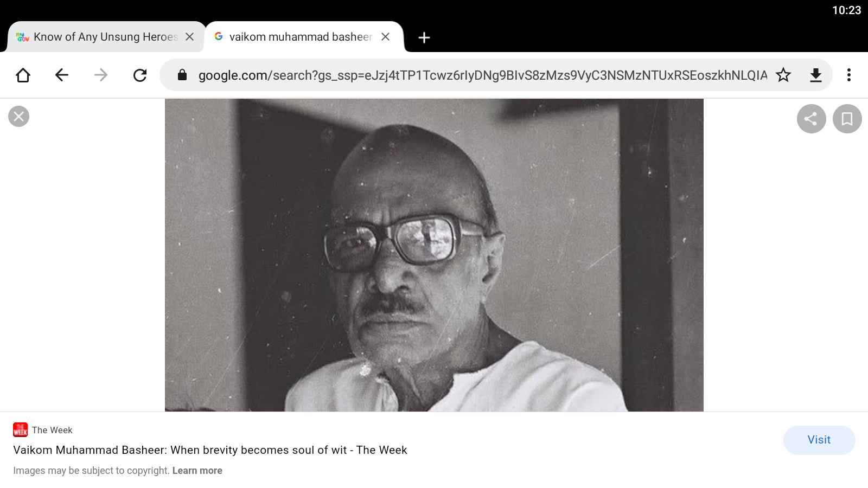Viewport: 868px width, 488px height.
Task: Open the downloads icon in toolbar
Action: (816, 75)
